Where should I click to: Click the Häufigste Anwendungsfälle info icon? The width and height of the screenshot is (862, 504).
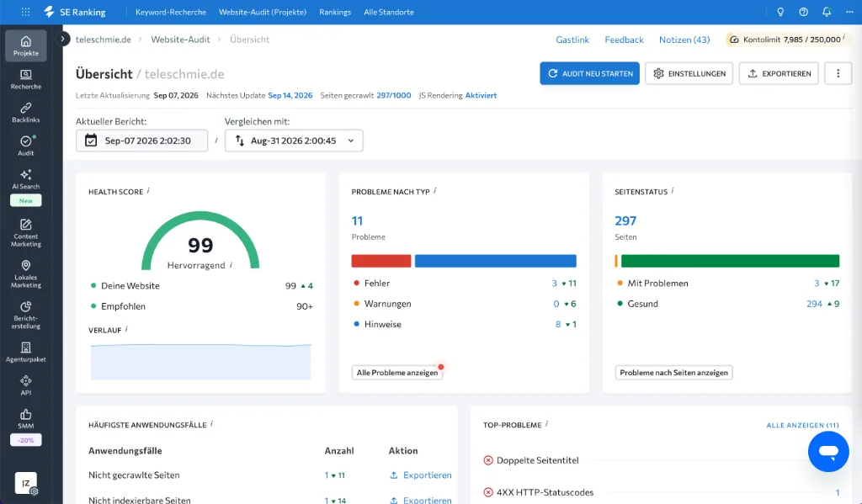tap(211, 424)
